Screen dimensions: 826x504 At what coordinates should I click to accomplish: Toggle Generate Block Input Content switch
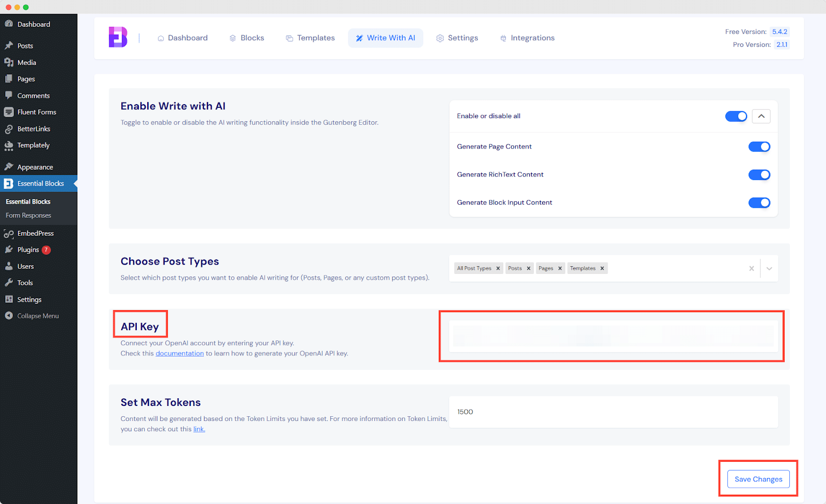coord(759,203)
